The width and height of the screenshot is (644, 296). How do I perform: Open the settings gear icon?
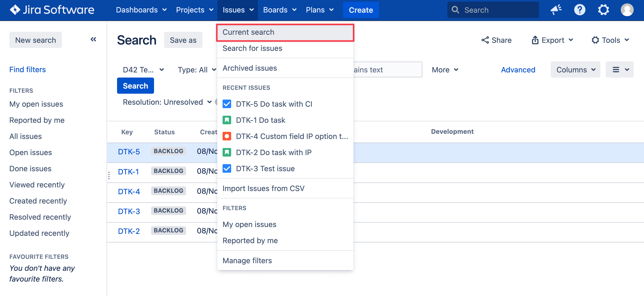(603, 10)
